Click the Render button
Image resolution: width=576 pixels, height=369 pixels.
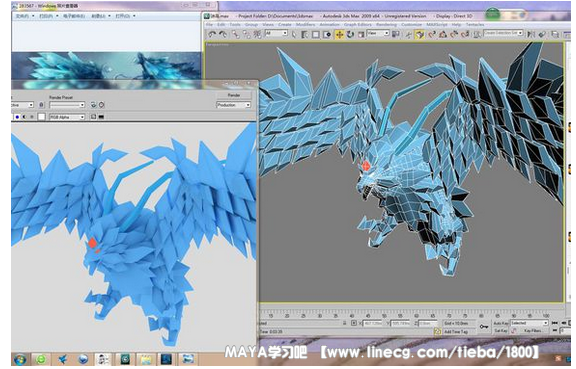[234, 95]
